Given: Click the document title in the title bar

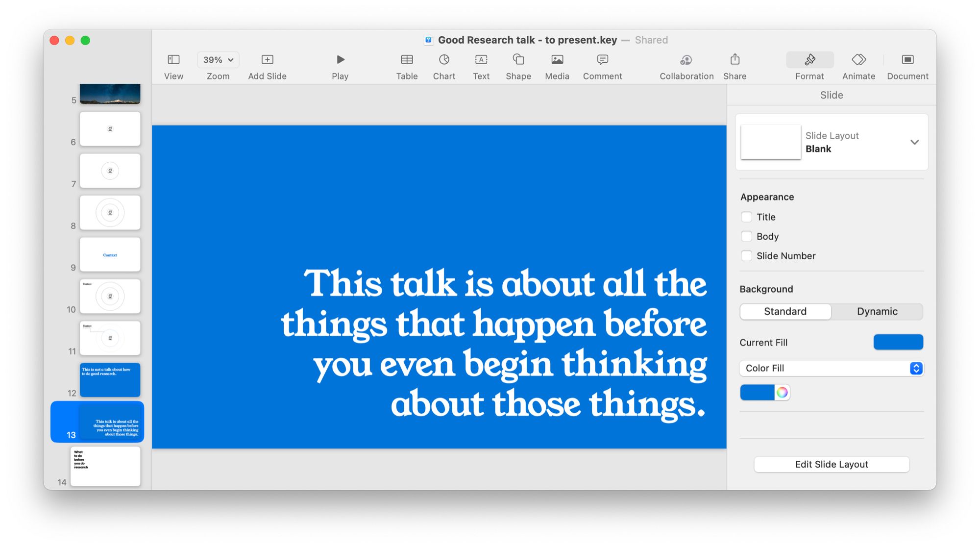Looking at the screenshot, I should (527, 40).
